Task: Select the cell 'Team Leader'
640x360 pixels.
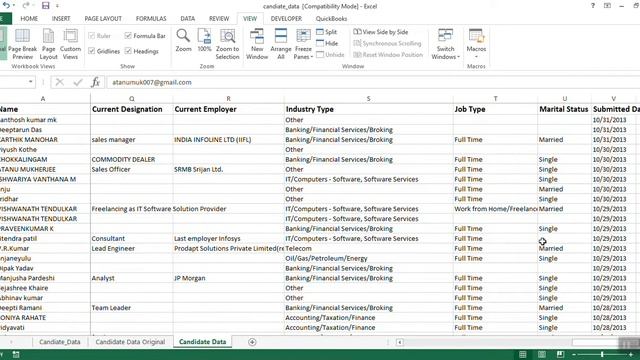Action: point(131,308)
